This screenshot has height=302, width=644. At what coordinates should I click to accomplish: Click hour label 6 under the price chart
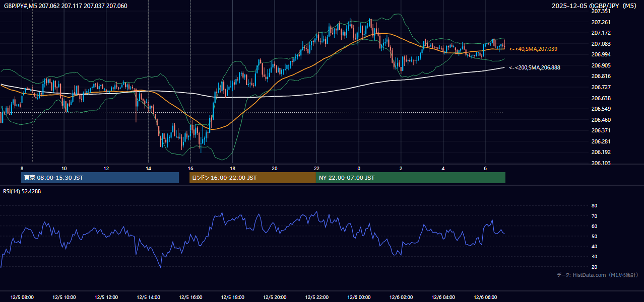coord(485,168)
